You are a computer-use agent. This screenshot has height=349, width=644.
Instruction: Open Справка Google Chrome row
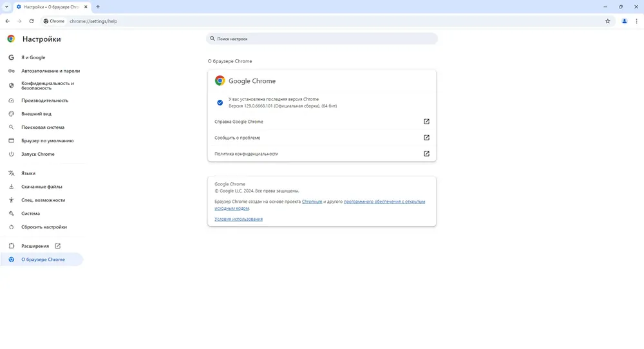click(321, 122)
